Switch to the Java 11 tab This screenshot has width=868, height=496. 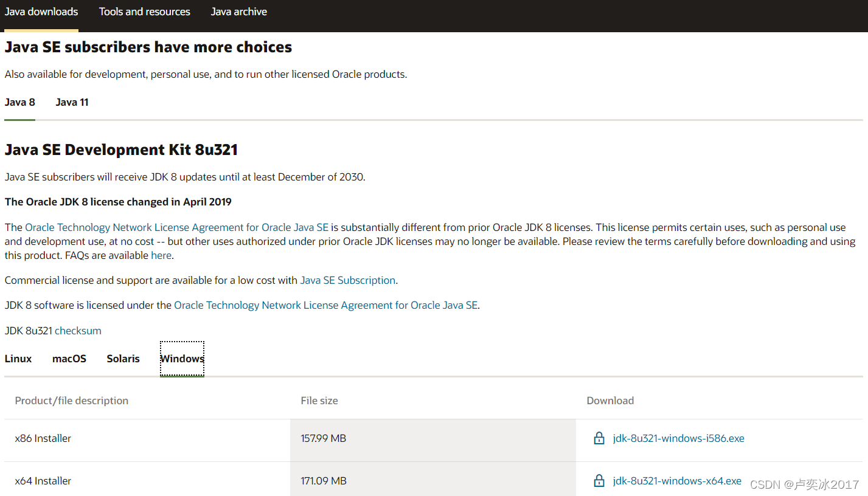[x=72, y=102]
